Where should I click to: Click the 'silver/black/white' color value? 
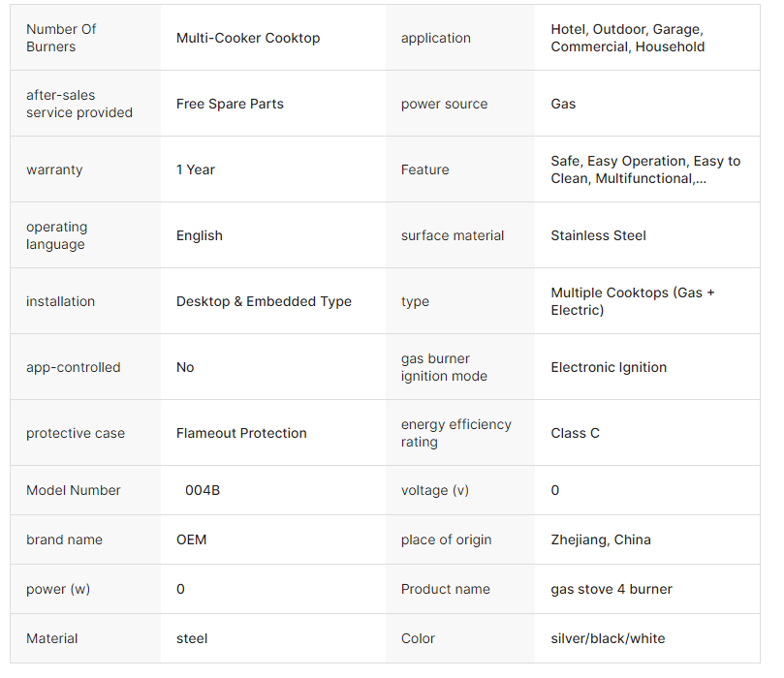608,638
